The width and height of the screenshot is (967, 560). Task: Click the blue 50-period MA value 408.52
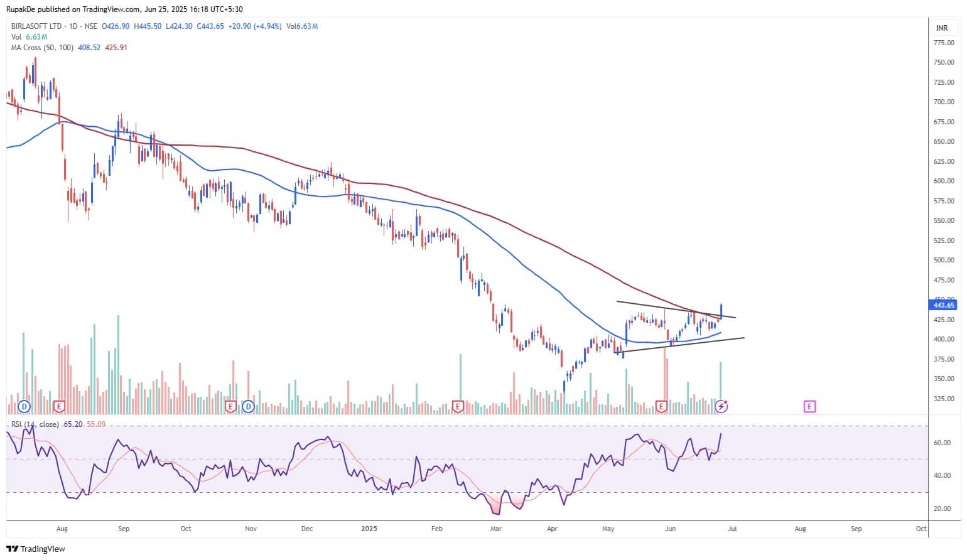pos(89,48)
